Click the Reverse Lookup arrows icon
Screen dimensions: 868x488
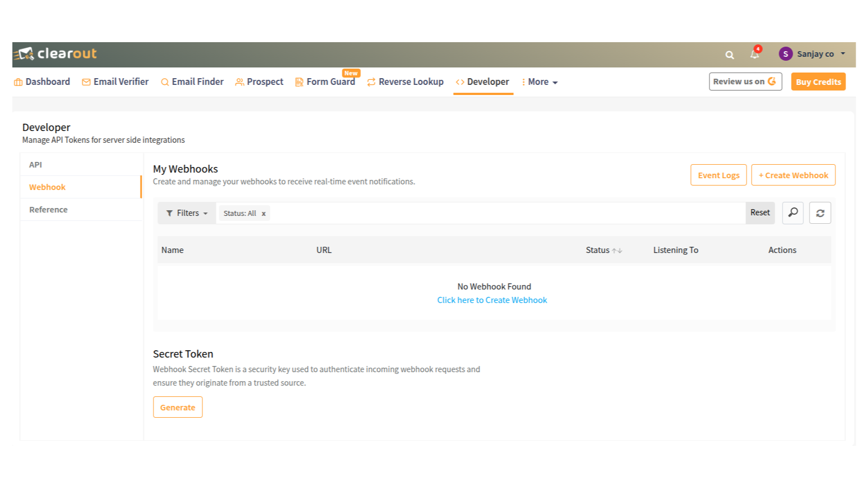click(x=370, y=82)
